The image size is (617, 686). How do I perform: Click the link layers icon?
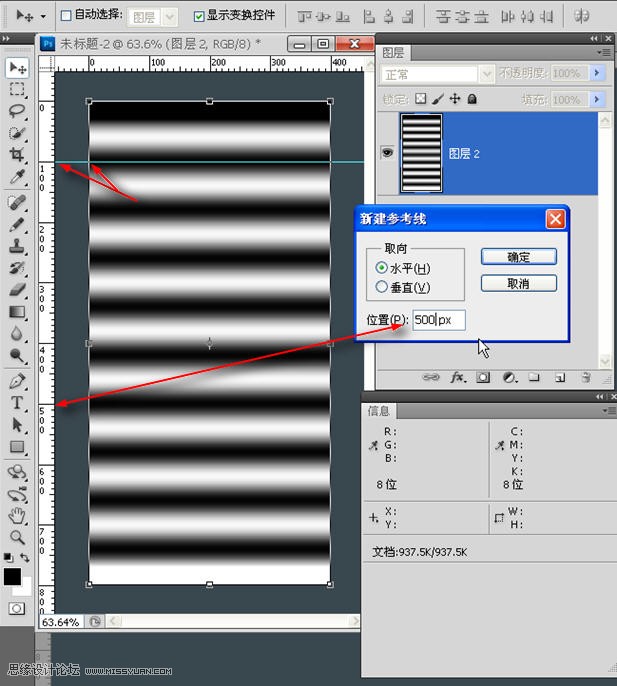(431, 377)
